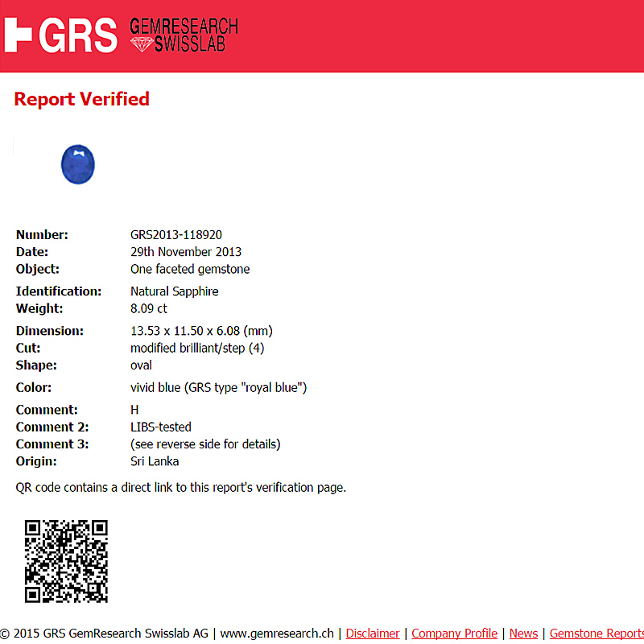
Task: Click 'www.gemresearch.ch' in the footer
Action: tap(277, 634)
